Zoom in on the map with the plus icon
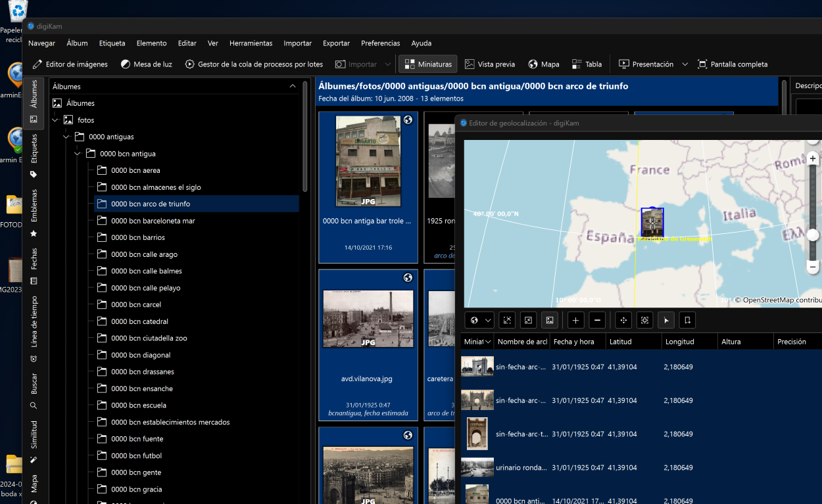Viewport: 822px width, 504px height. 575,320
